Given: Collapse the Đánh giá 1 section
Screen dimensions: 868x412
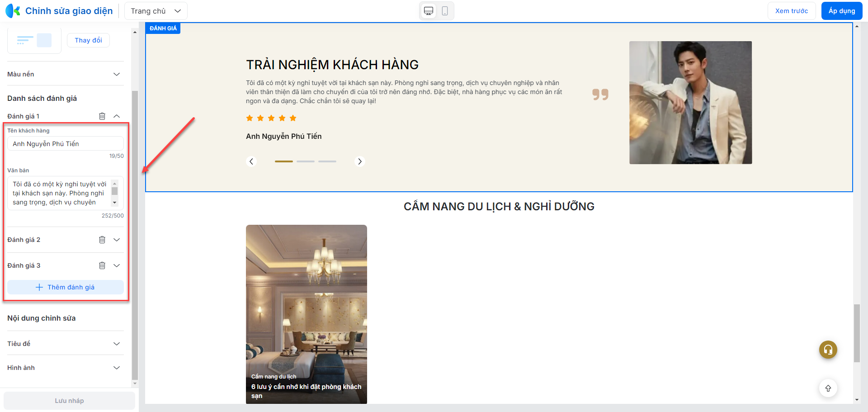Looking at the screenshot, I should click(x=117, y=116).
